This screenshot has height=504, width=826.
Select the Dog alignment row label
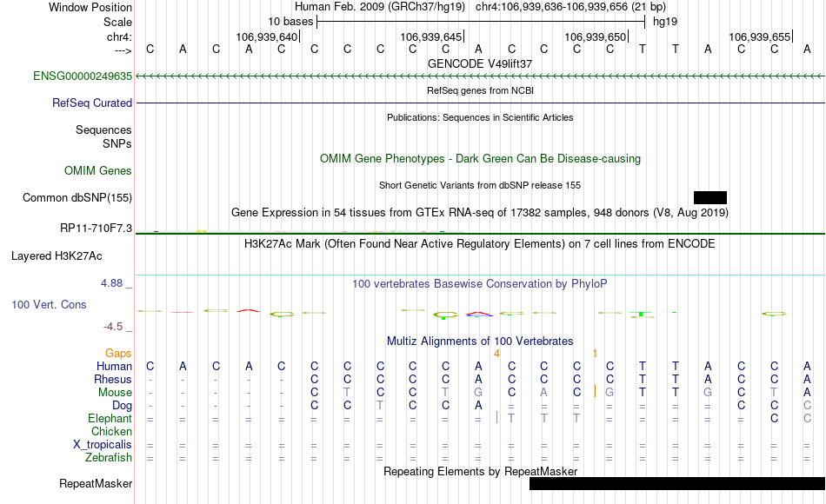click(x=122, y=406)
